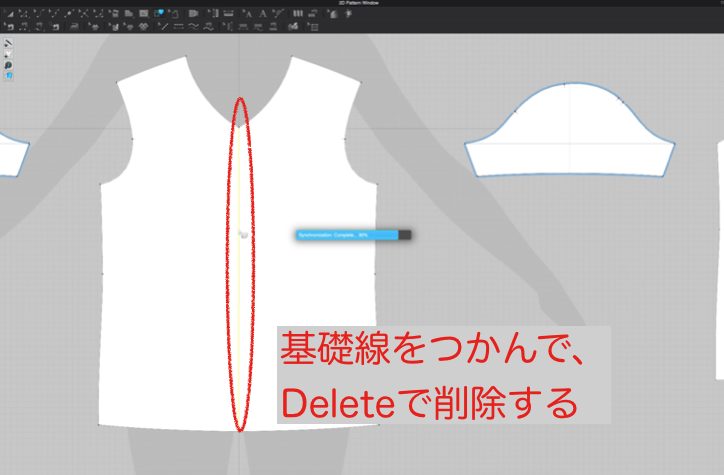Toggle the blue fabric square left-side icon
724x475 pixels.
click(x=8, y=76)
